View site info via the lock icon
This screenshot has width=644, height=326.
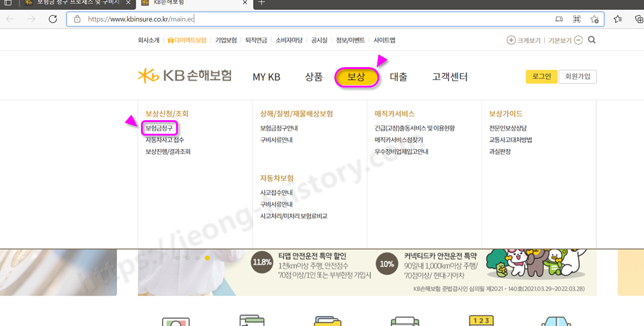pos(77,19)
